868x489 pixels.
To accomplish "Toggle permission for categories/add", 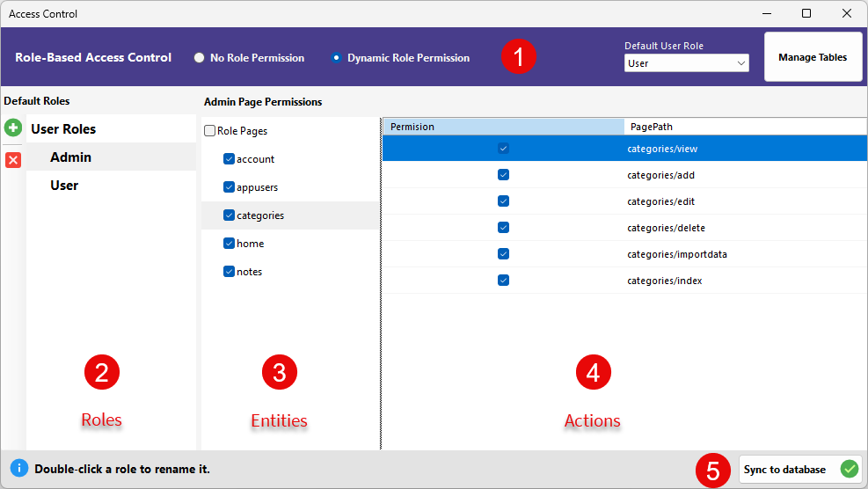I will tap(503, 175).
